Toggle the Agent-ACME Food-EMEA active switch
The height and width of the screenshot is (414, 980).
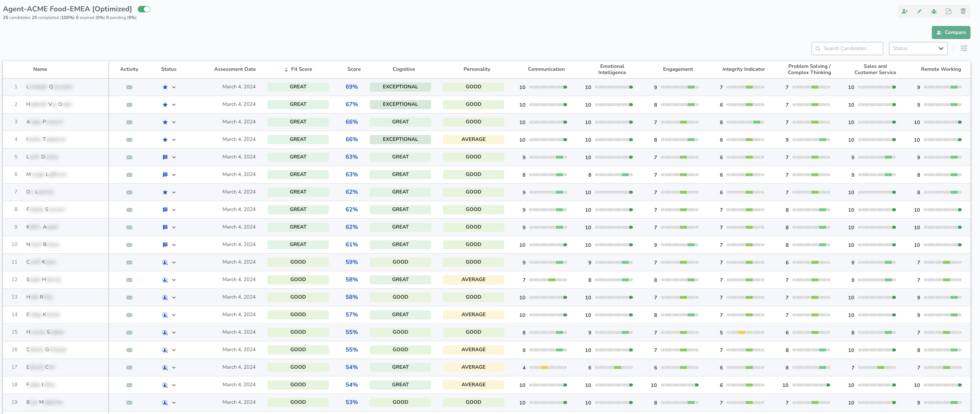[x=144, y=9]
